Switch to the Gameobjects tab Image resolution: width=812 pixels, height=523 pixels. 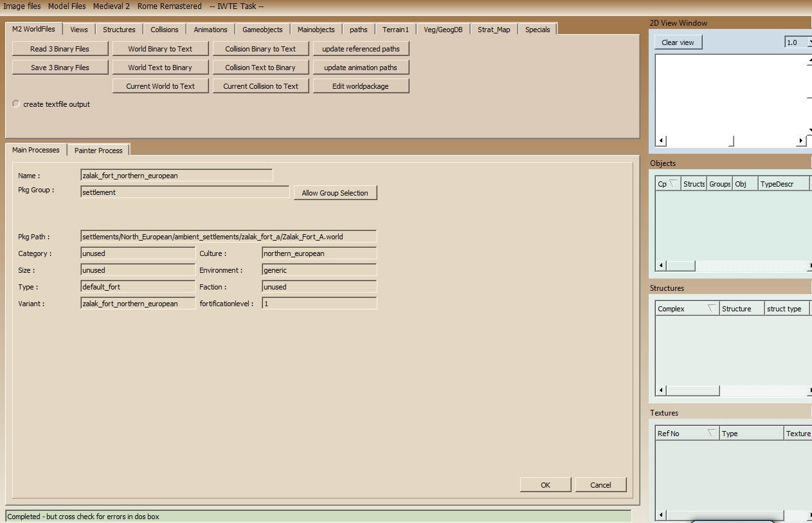tap(262, 30)
